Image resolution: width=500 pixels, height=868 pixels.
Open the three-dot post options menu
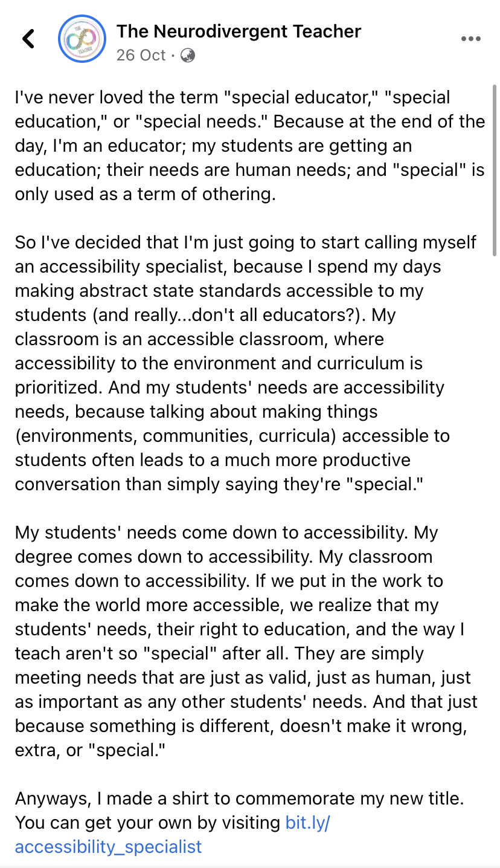(x=470, y=39)
